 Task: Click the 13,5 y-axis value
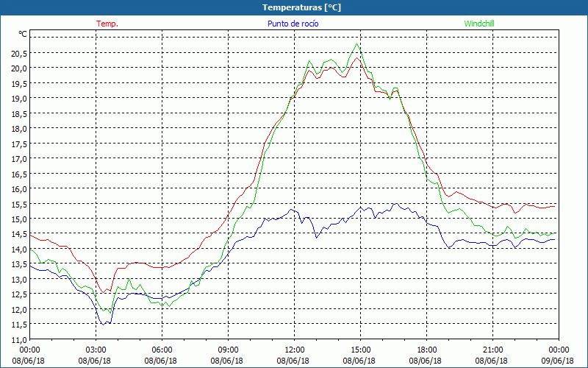tap(19, 264)
